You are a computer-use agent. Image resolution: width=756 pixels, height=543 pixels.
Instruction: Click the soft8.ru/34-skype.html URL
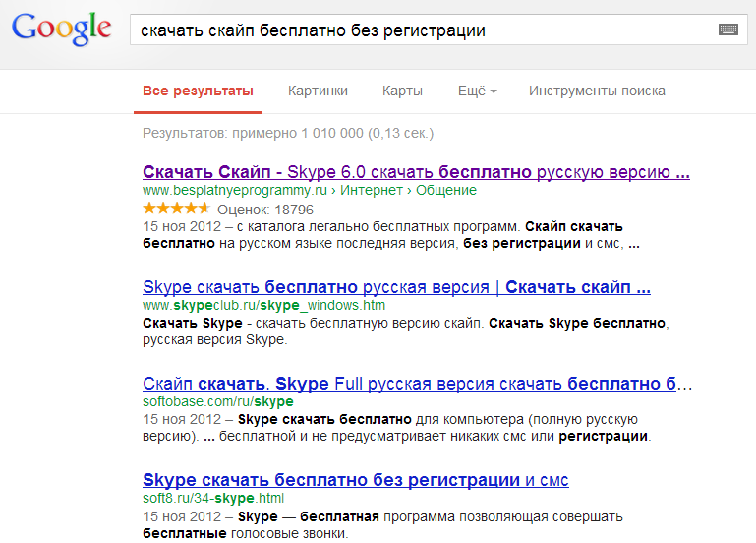213,498
